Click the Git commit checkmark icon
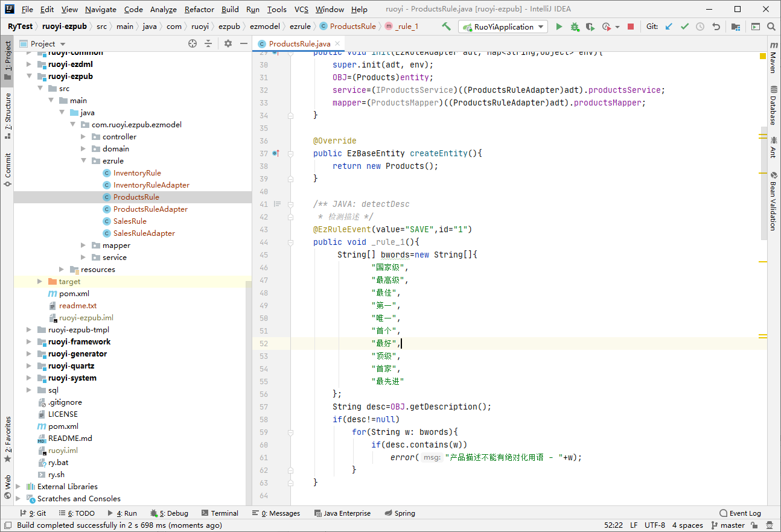The width and height of the screenshot is (781, 532). [684, 27]
